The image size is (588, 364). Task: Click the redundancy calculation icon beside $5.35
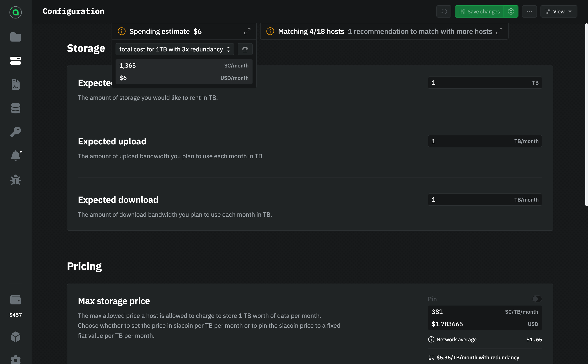tap(431, 357)
